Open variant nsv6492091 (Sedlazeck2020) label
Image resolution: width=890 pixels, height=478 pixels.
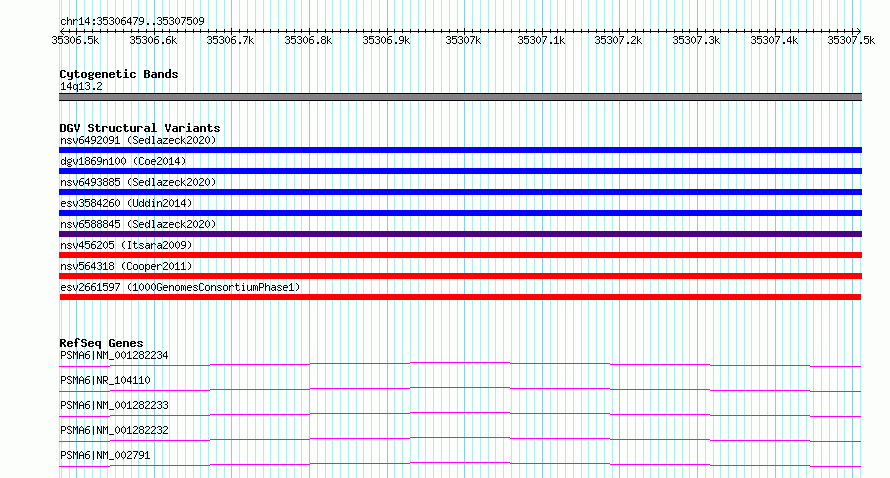coord(138,140)
